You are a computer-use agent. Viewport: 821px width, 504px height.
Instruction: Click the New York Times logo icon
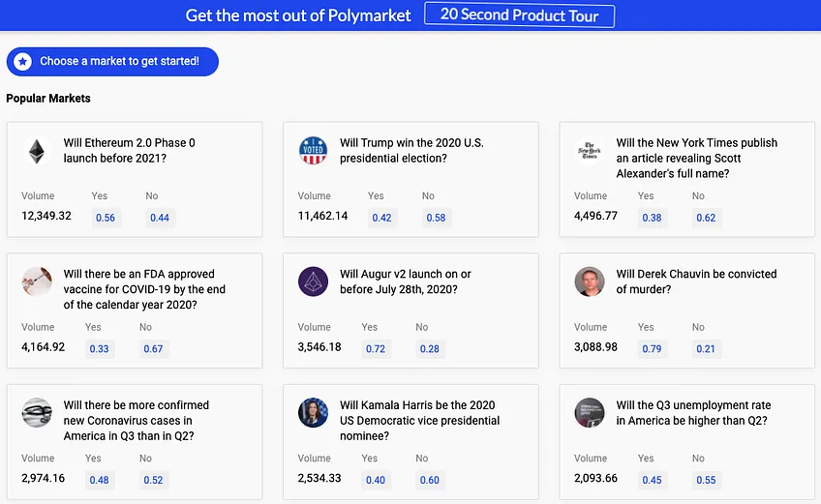[x=590, y=151]
